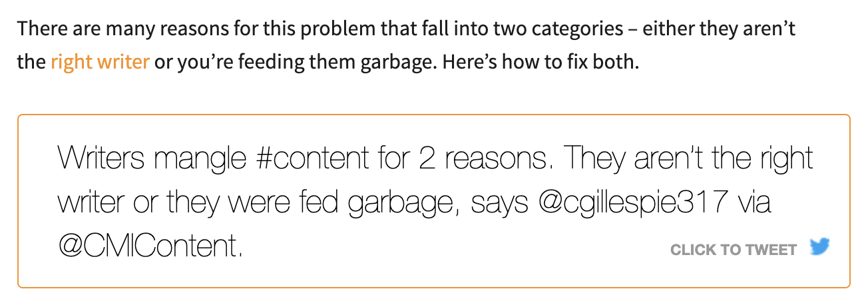868x305 pixels.
Task: Click the @CMIContent handle in the quote
Action: pos(149,247)
